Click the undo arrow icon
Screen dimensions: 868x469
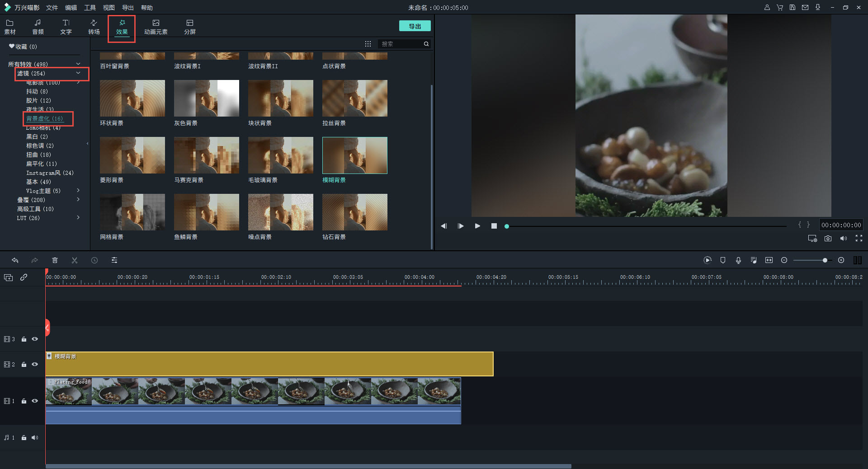coord(15,260)
